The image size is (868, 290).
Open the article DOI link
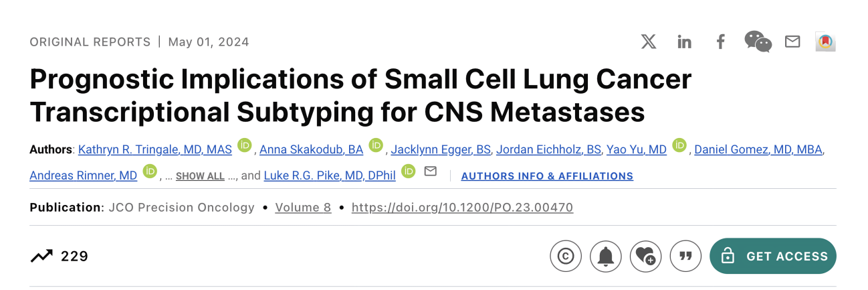pyautogui.click(x=462, y=208)
